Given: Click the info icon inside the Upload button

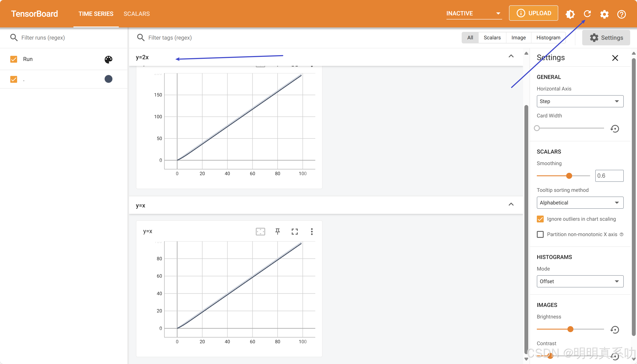Looking at the screenshot, I should tap(521, 13).
